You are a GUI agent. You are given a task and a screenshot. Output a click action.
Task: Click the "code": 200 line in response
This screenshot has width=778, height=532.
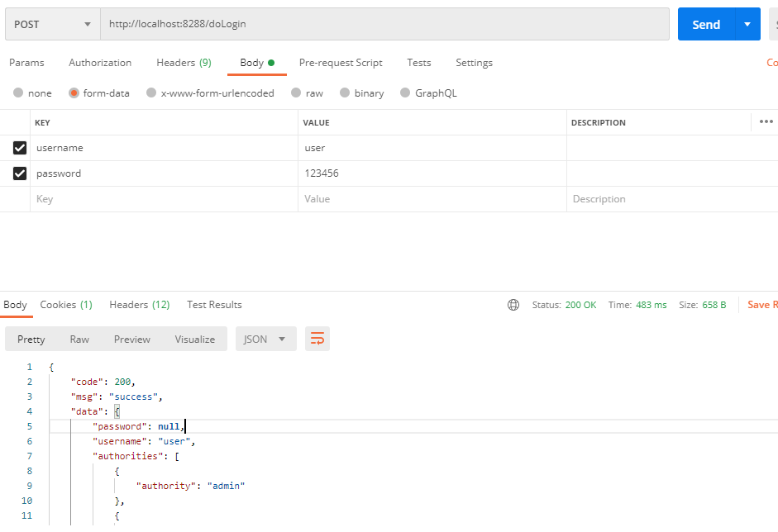103,382
